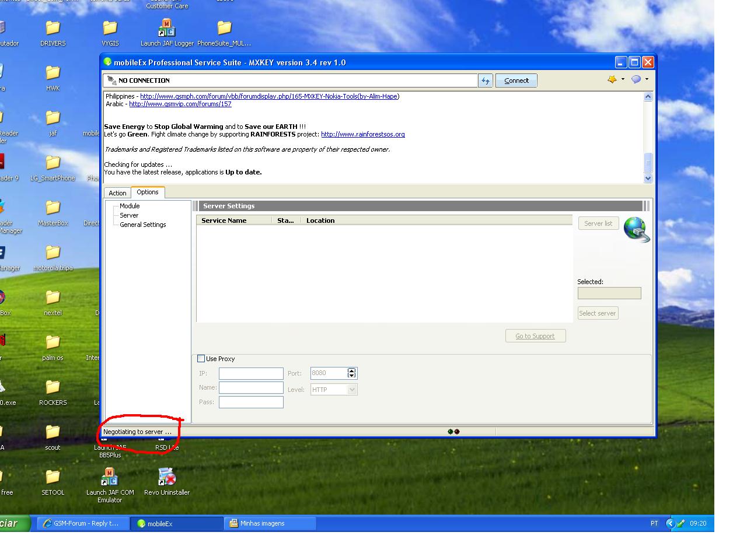This screenshot has width=747, height=560.
Task: Click the Negotiating to server status text
Action: click(138, 432)
